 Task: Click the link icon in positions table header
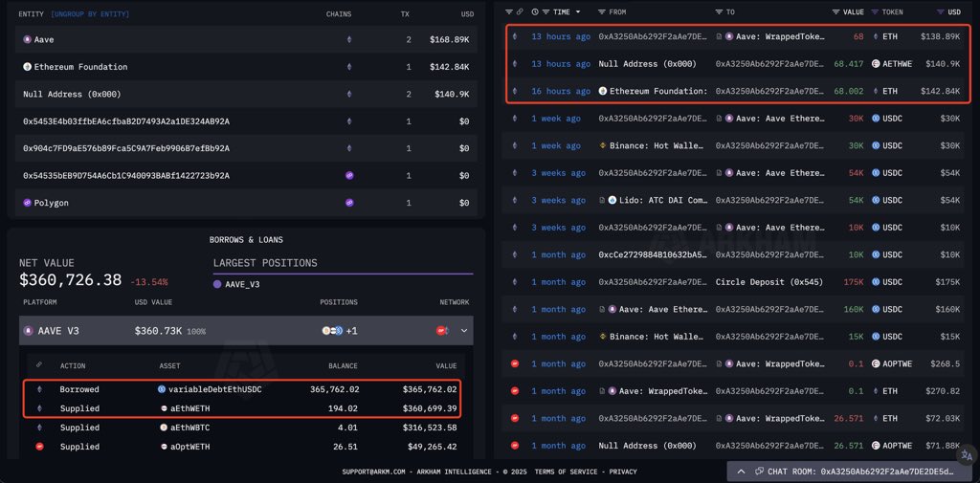(39, 365)
